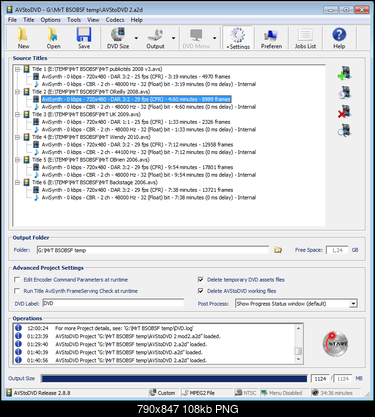
Task: Show the Jobs List
Action: pyautogui.click(x=305, y=35)
